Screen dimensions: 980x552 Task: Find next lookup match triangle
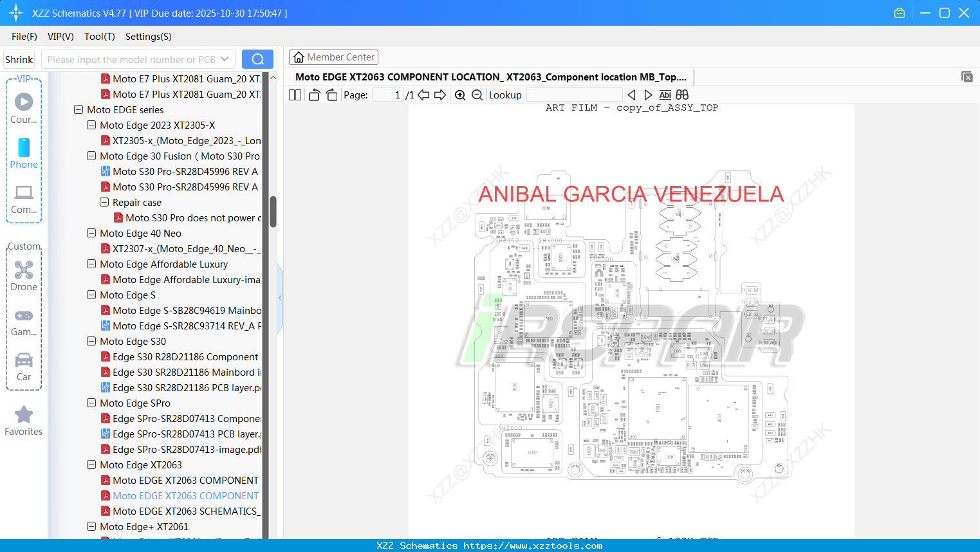pos(648,95)
